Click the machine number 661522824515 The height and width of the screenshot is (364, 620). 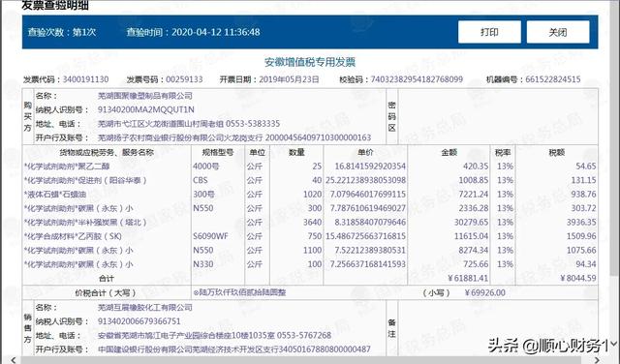(553, 79)
